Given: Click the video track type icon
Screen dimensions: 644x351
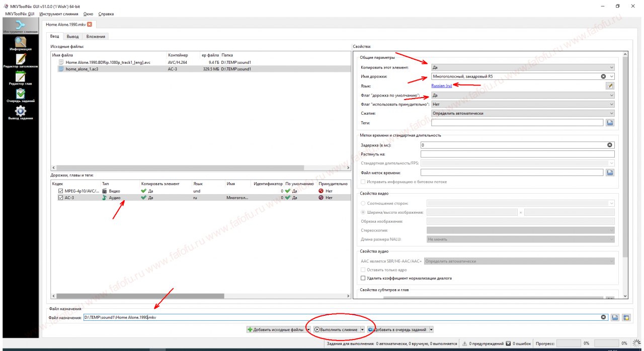Looking at the screenshot, I should [105, 191].
